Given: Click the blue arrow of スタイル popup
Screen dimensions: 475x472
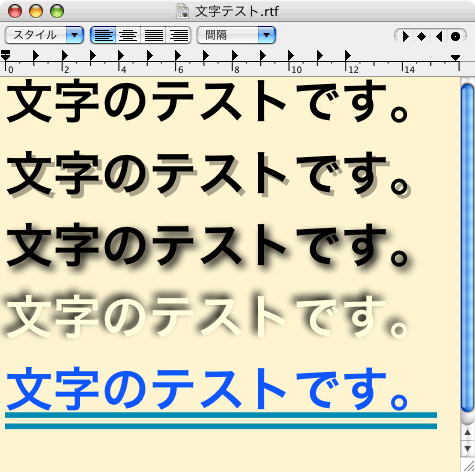Looking at the screenshot, I should [74, 35].
